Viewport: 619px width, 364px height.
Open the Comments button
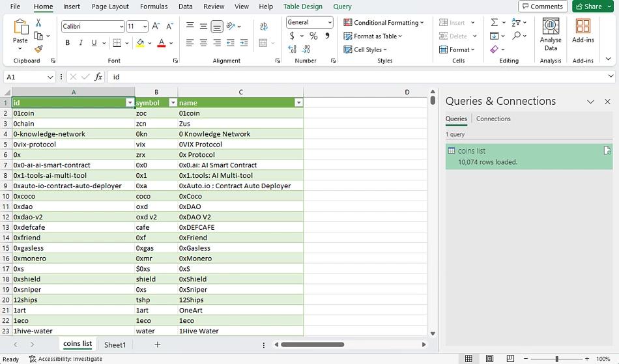(543, 7)
